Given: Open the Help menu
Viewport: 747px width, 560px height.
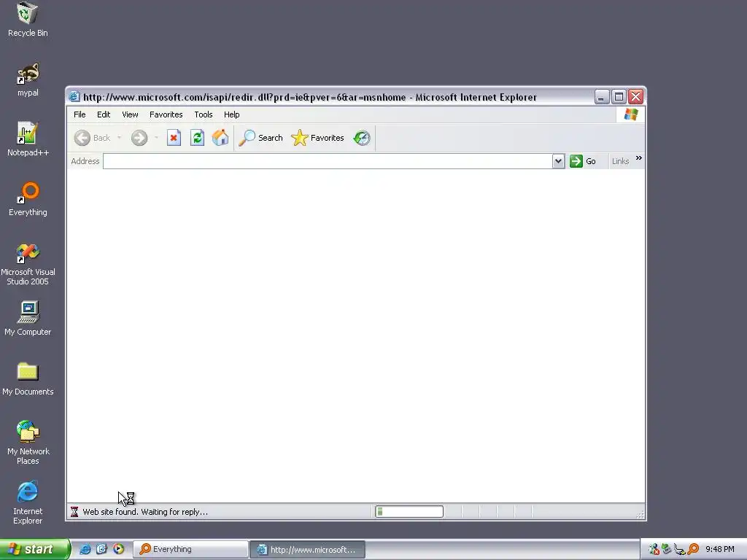Looking at the screenshot, I should click(231, 114).
